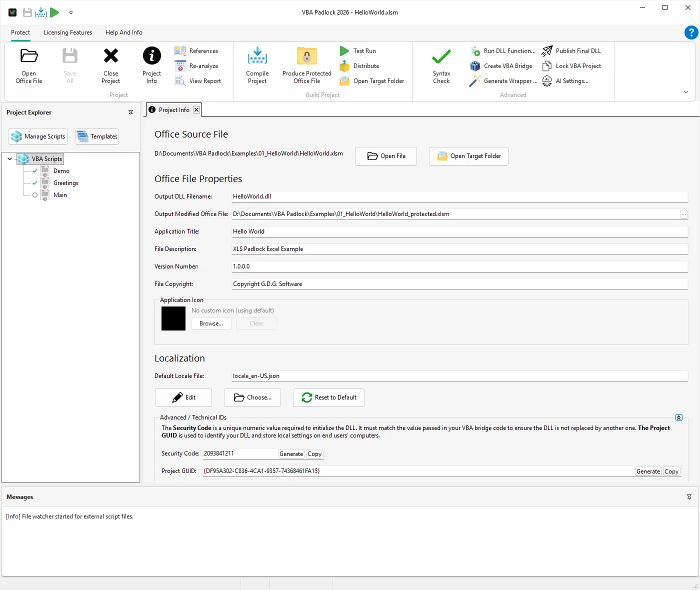Collapse the Advanced / Technical IDs section
Viewport: 700px width, 590px height.
tap(679, 417)
